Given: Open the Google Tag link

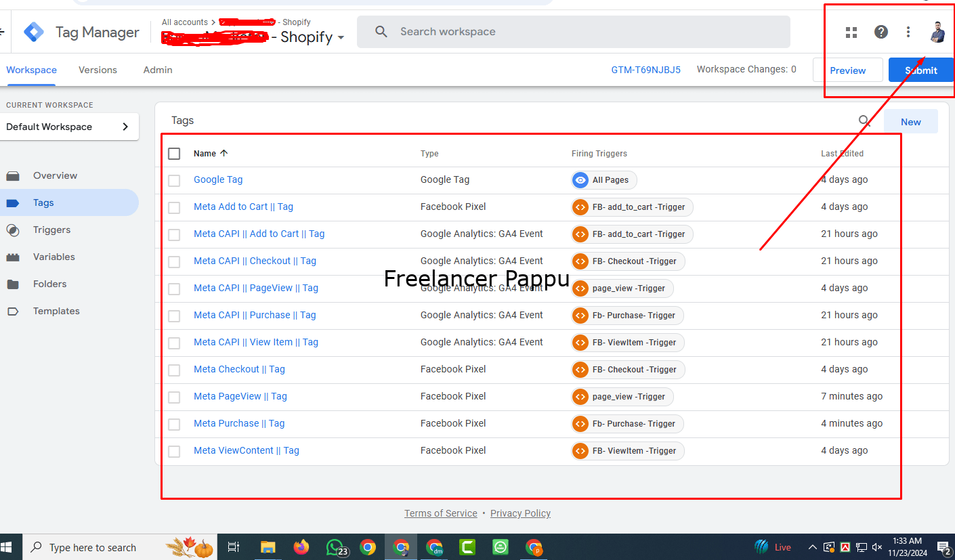Looking at the screenshot, I should 218,179.
